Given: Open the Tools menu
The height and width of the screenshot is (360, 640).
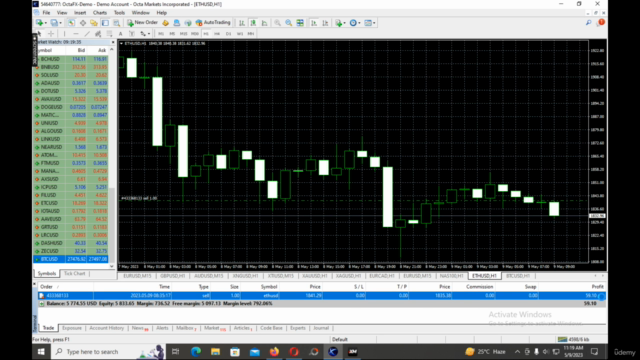Looking at the screenshot, I should (x=119, y=13).
